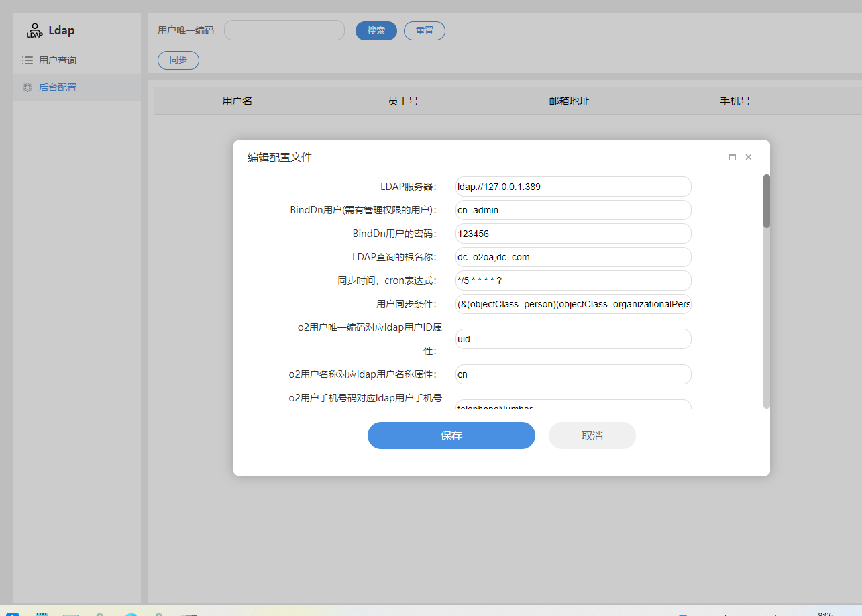
Task: Focus the 用户同步条件 filter field
Action: [x=573, y=304]
